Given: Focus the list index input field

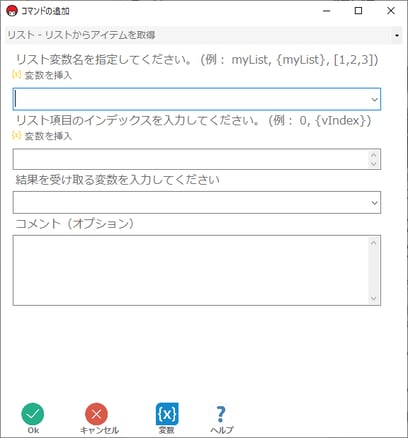Looking at the screenshot, I should click(x=191, y=159).
